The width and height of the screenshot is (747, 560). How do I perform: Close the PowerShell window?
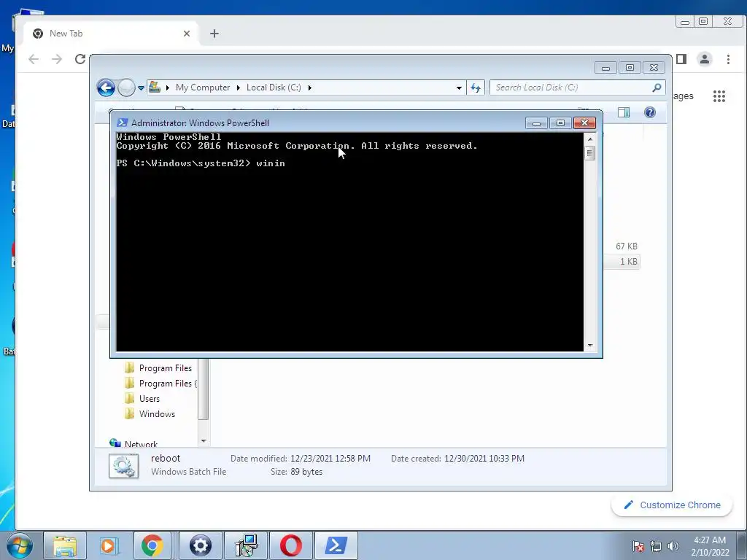pos(584,123)
